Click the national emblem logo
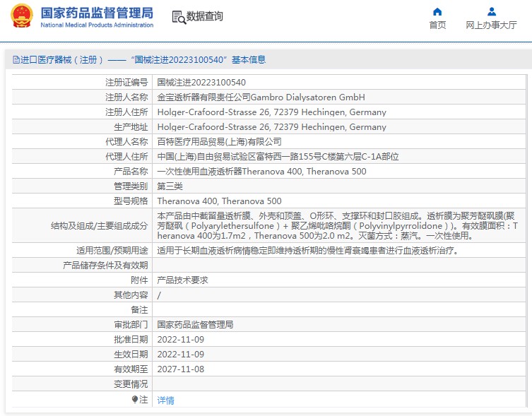The height and width of the screenshot is (416, 532). coord(22,16)
